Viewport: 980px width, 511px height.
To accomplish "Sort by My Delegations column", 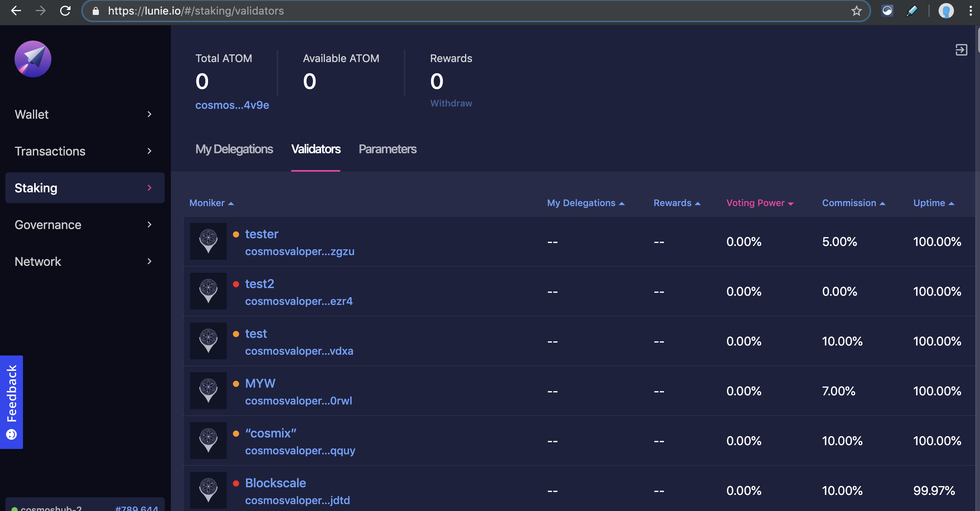I will (x=586, y=203).
